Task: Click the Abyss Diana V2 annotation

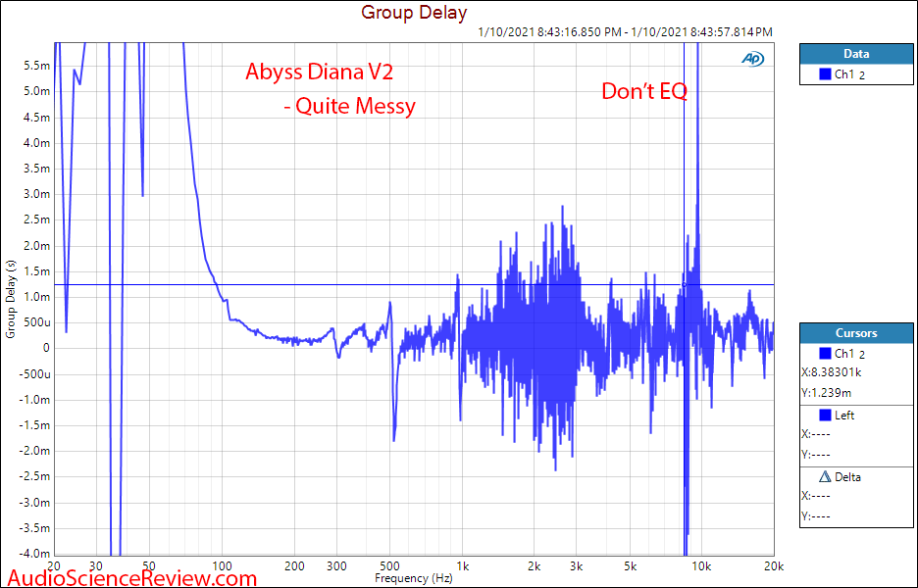Action: click(319, 72)
